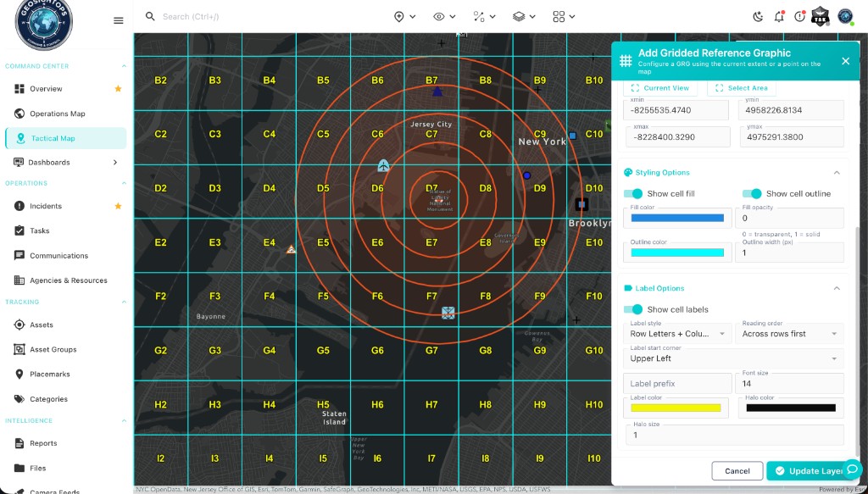Open the Label style dropdown
Screen dimensions: 868x494
coord(677,334)
